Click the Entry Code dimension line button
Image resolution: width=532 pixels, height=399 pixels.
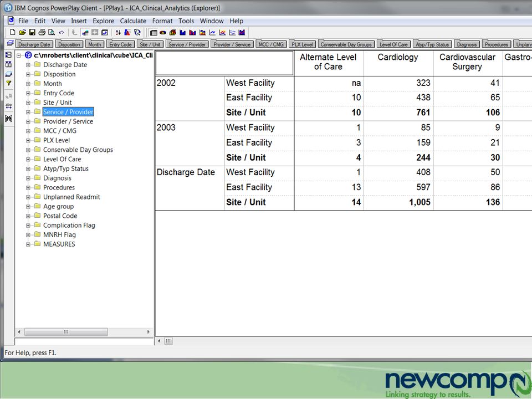(x=120, y=44)
